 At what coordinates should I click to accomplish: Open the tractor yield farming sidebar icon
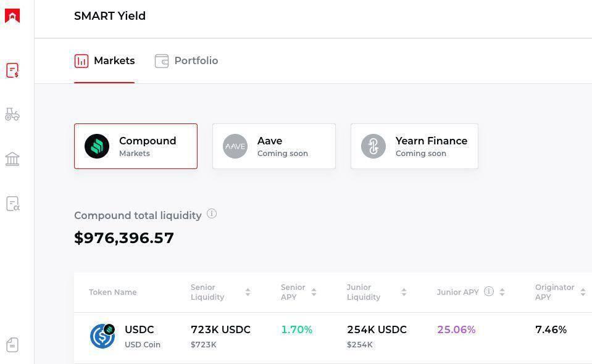(12, 114)
